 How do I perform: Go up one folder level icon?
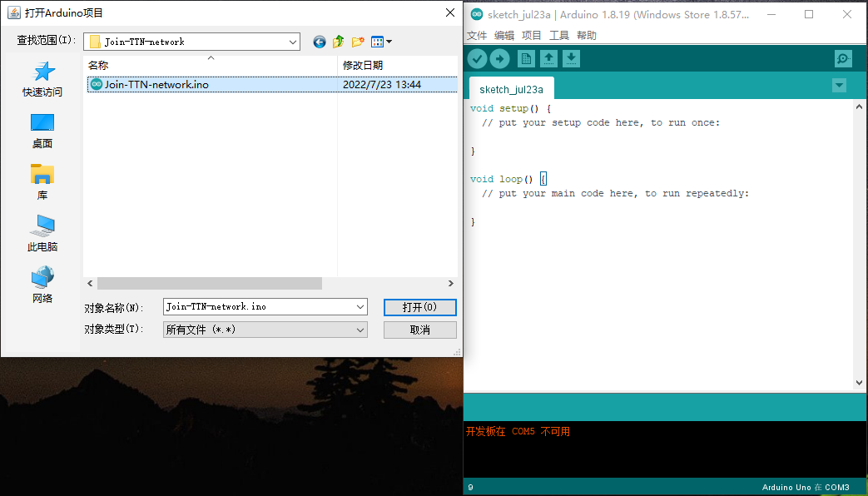tap(338, 42)
